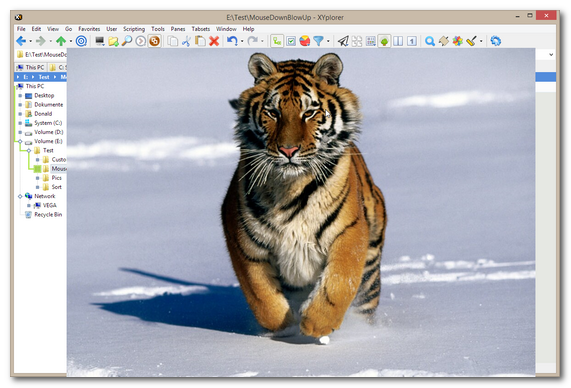Open the Redo dropdown arrow
The height and width of the screenshot is (388, 571).
coord(262,41)
